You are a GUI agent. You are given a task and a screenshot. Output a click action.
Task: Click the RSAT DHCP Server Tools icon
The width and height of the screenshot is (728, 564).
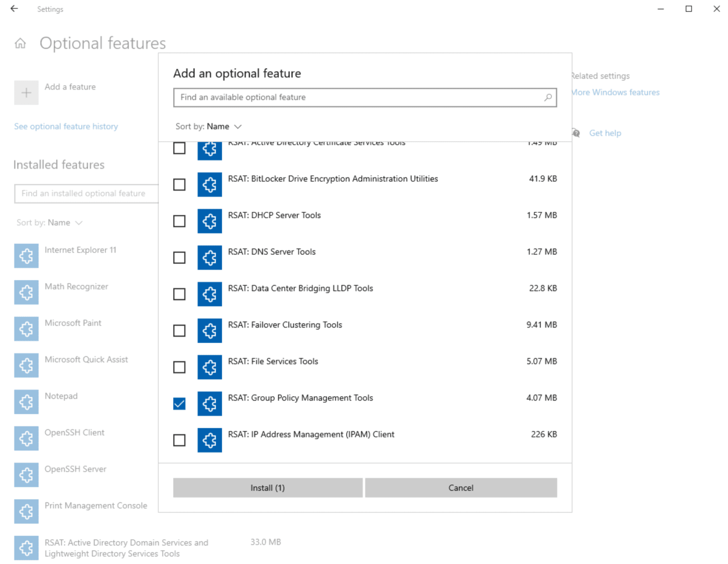coord(209,221)
